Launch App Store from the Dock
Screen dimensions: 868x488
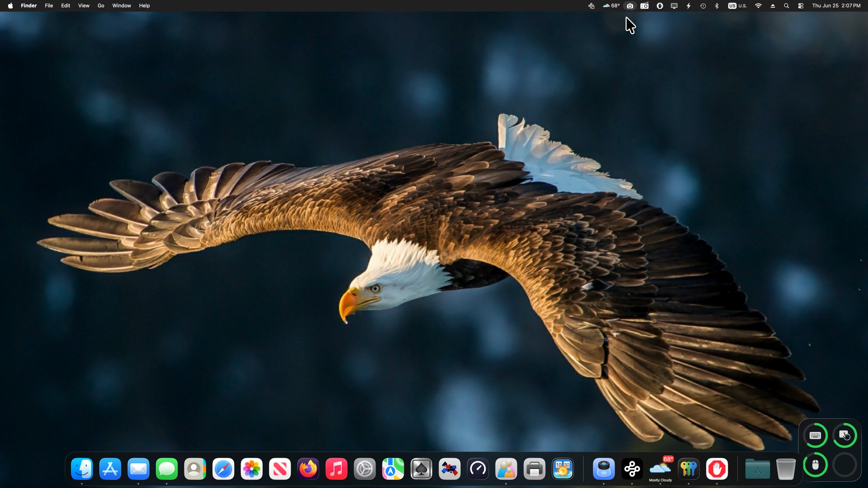(110, 469)
